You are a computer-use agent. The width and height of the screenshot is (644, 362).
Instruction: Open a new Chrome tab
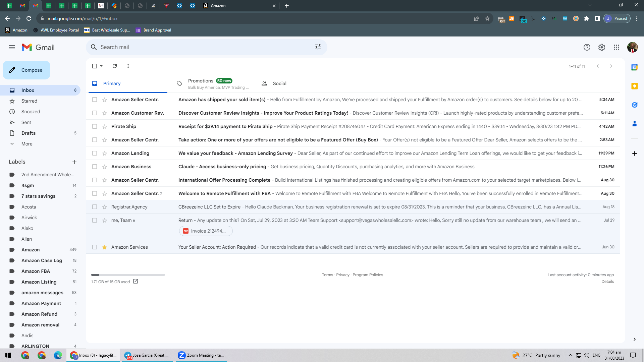pos(287,6)
